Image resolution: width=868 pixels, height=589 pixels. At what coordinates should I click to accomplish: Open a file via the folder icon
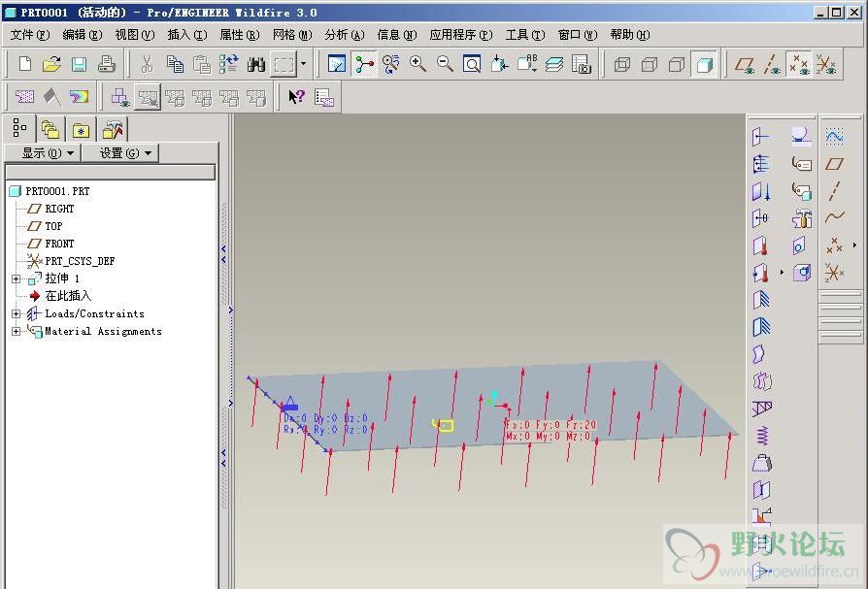tap(51, 64)
